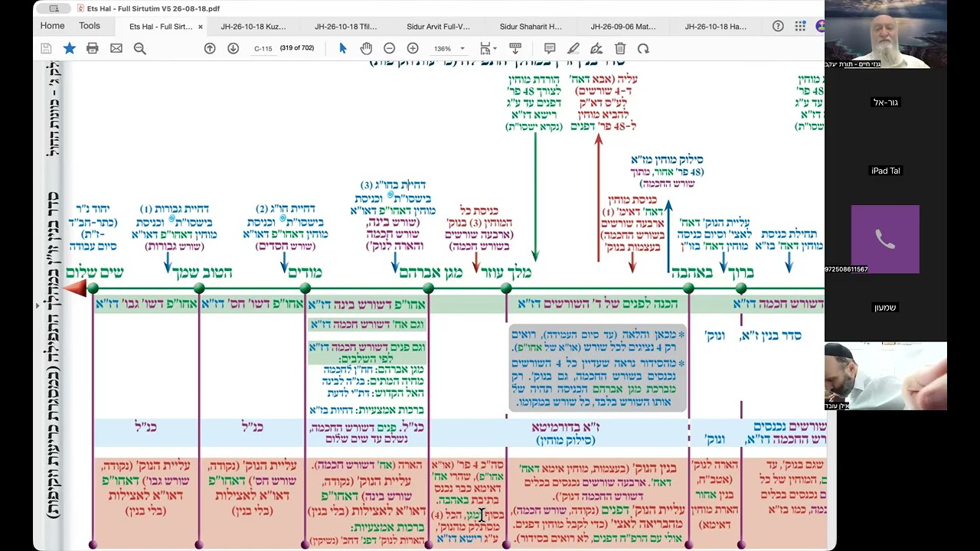Print the document using the printer icon
Screen dimensions: 980x551
point(93,48)
